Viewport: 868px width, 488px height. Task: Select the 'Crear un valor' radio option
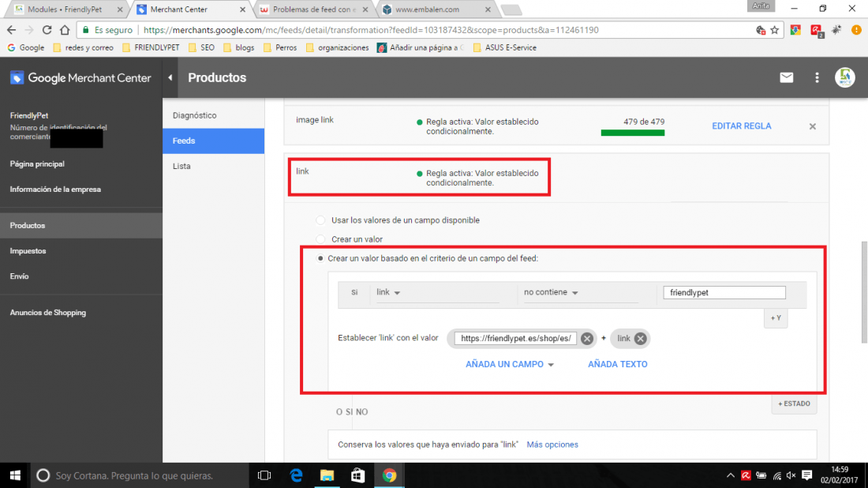(320, 239)
